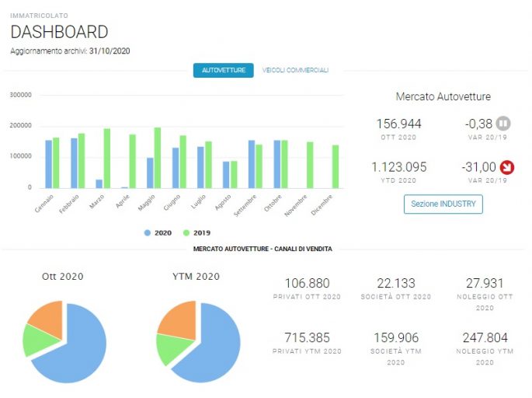Toggle the 2019 legend series marker
The height and width of the screenshot is (398, 532).
tap(186, 233)
